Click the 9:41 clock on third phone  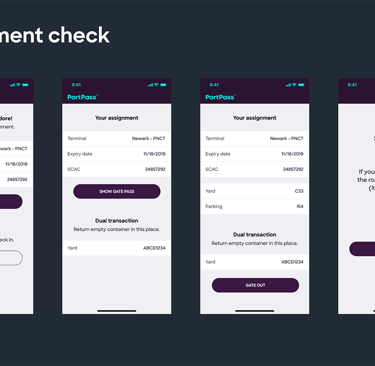coord(214,85)
